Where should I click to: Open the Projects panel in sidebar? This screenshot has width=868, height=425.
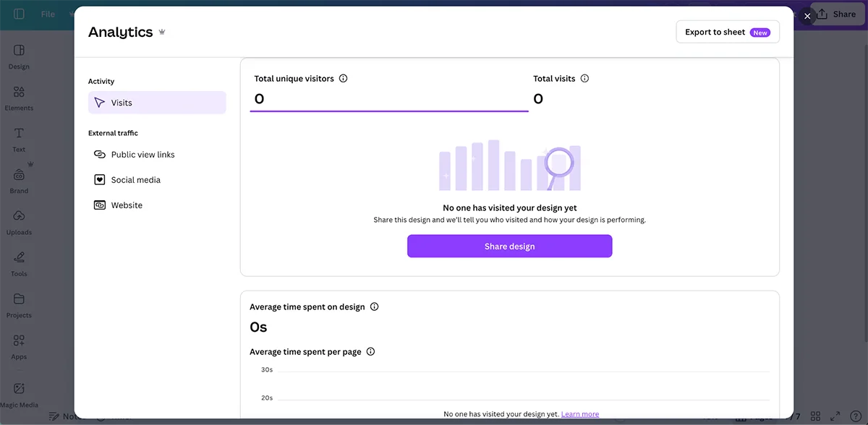click(19, 305)
